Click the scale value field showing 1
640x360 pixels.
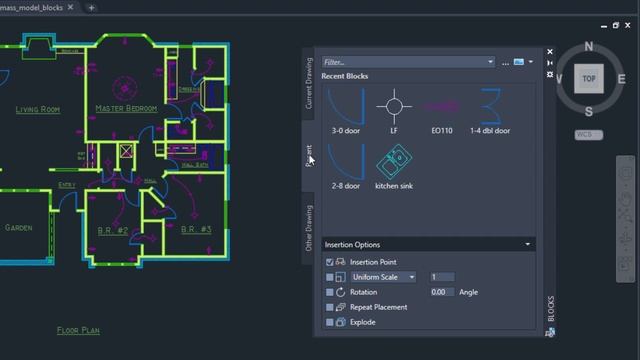point(442,277)
